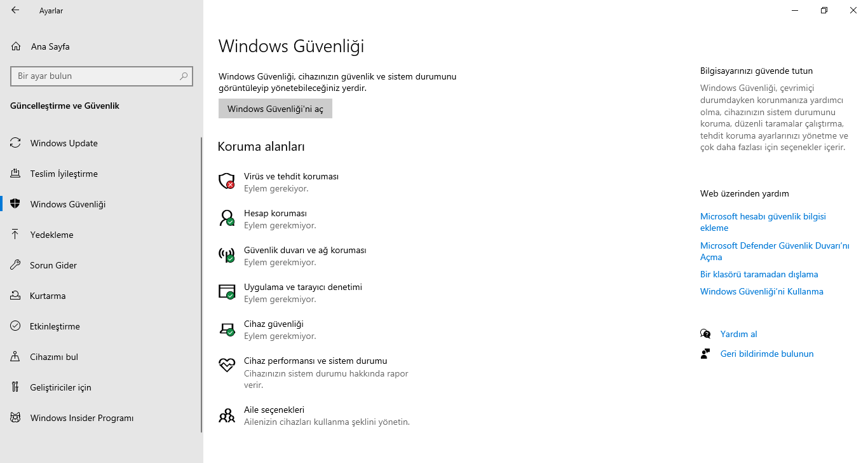The width and height of the screenshot is (868, 463).
Task: Select the Güvenlik duvarı ve ağ koruması icon
Action: coord(227,255)
